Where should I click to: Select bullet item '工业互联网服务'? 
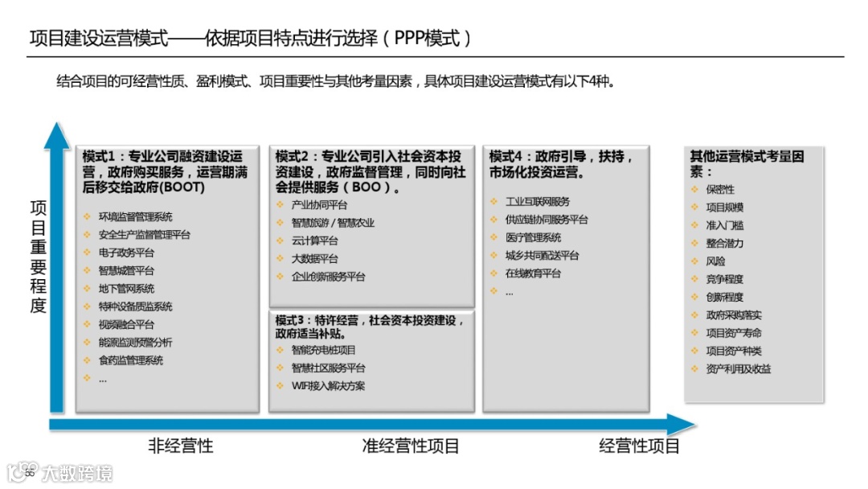tap(537, 202)
